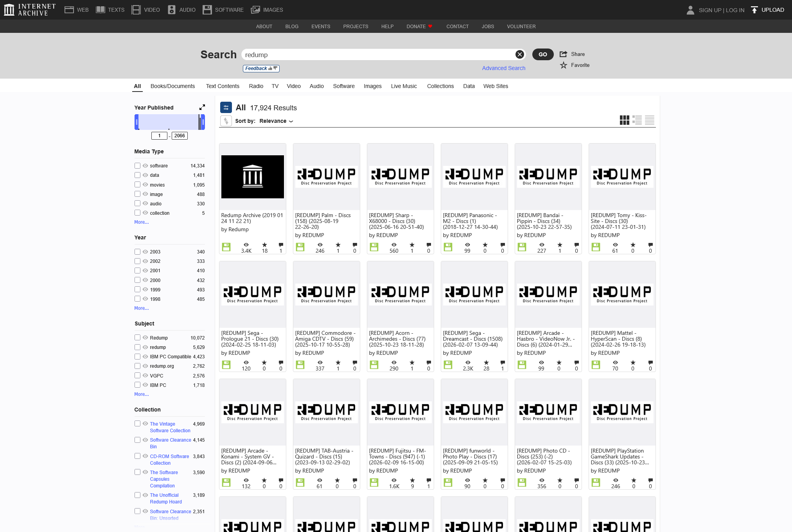This screenshot has height=532, width=792.
Task: Check the year 2003 checkbox
Action: pyautogui.click(x=137, y=252)
